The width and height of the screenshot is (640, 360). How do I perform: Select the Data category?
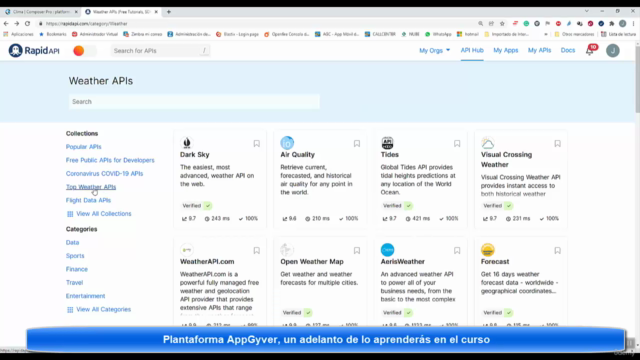(x=72, y=242)
